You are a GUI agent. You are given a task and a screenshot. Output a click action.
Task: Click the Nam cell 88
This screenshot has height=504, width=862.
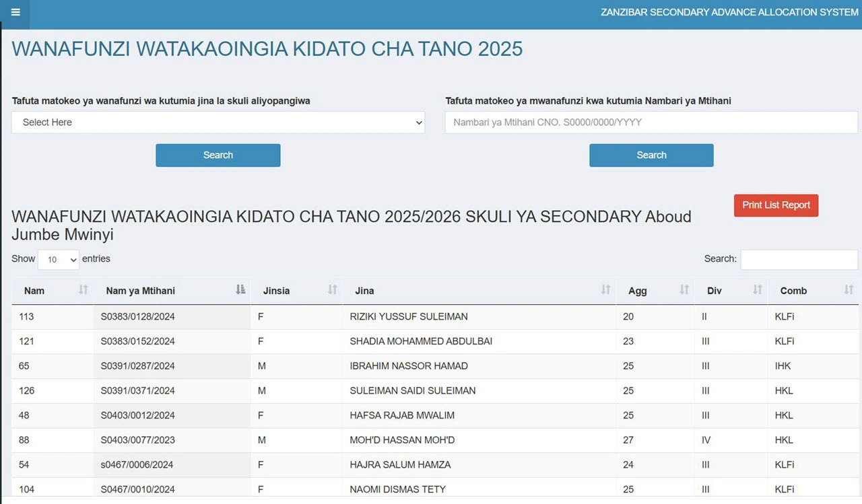click(x=24, y=440)
